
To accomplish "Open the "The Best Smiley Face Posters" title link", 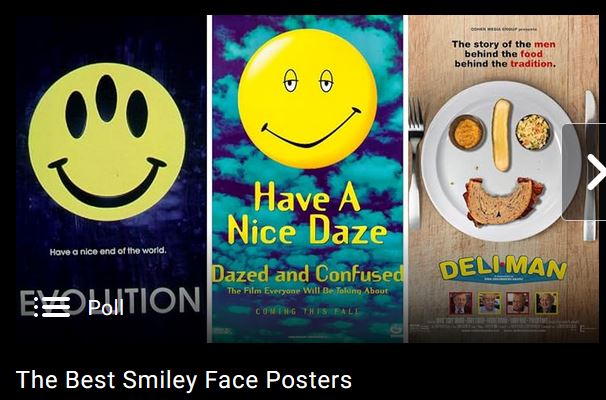I will coord(184,380).
